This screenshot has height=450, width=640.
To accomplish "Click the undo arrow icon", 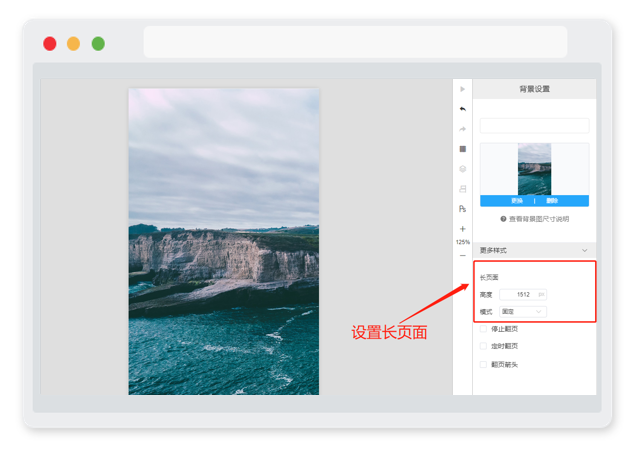I will tap(462, 109).
